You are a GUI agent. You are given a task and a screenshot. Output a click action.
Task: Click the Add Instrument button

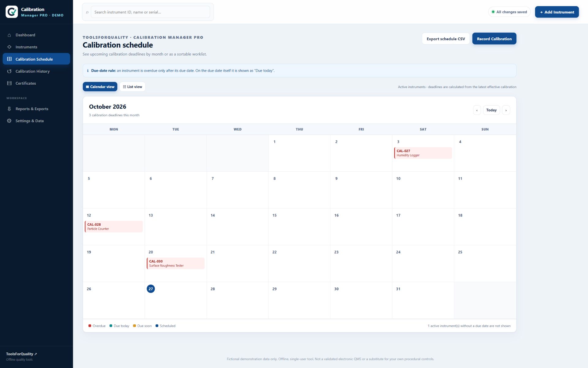pyautogui.click(x=557, y=12)
